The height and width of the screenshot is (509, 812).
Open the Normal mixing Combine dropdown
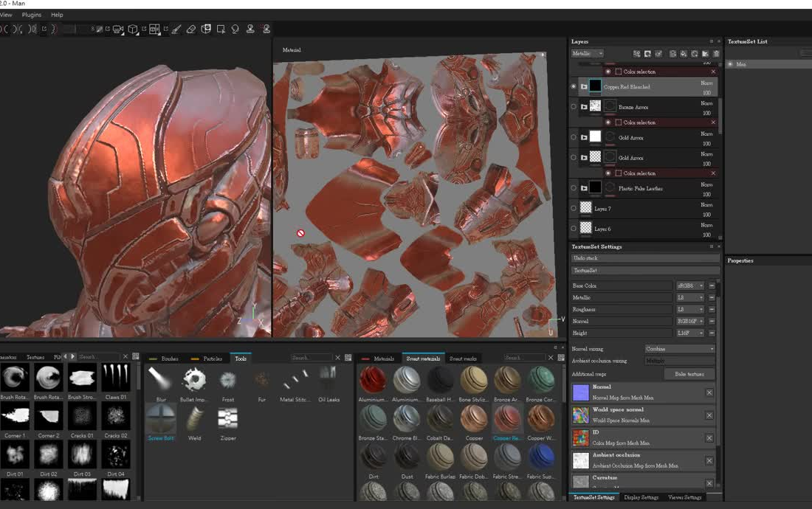pyautogui.click(x=679, y=349)
